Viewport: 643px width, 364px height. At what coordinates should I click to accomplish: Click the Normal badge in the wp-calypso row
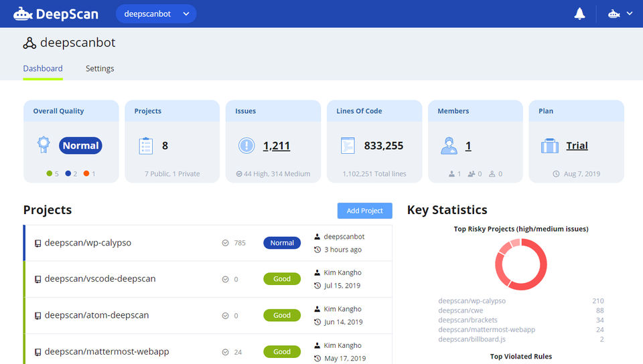(282, 243)
